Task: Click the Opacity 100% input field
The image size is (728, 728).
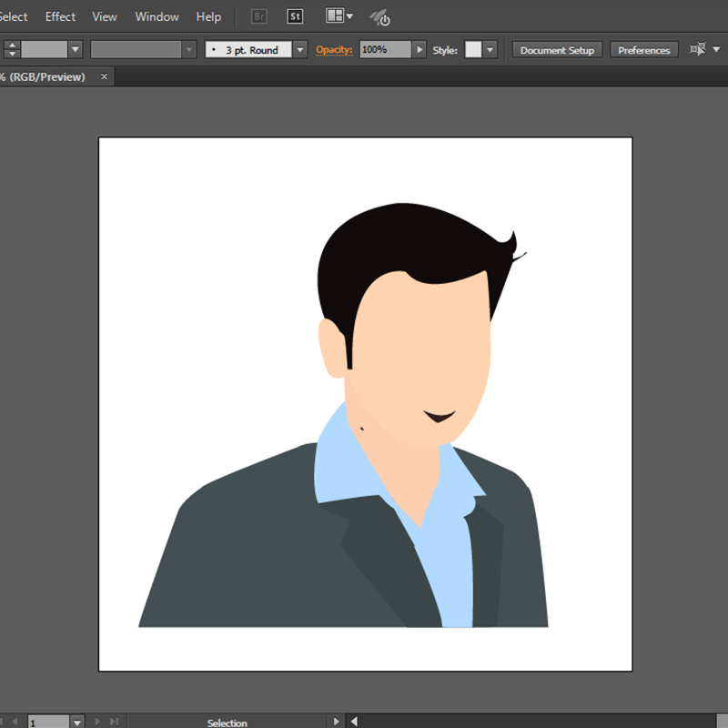Action: [x=385, y=50]
